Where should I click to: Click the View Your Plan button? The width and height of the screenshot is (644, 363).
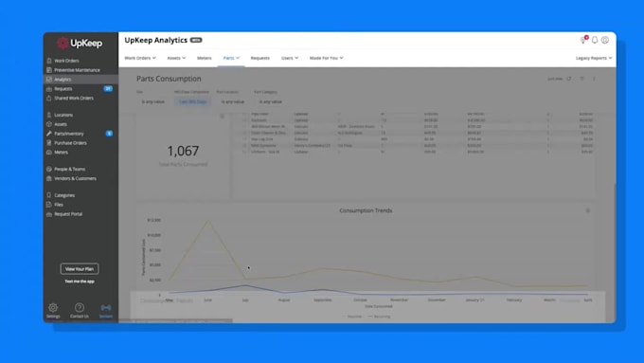pyautogui.click(x=80, y=269)
